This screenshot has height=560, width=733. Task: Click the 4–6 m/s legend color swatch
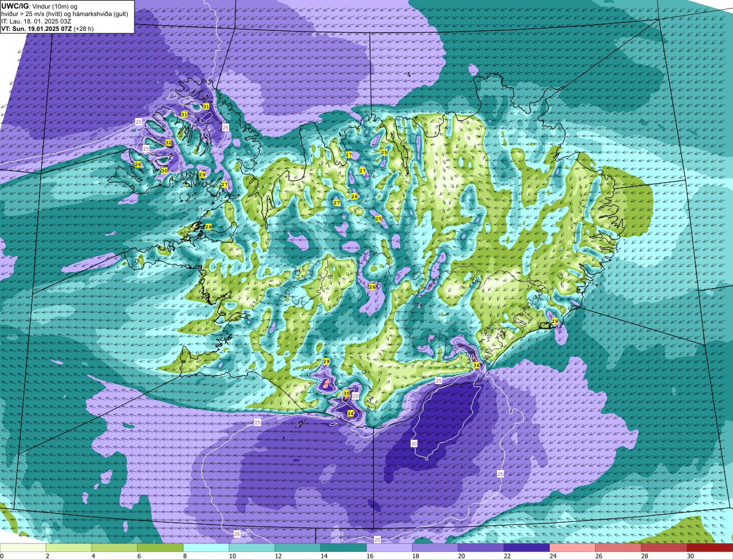pyautogui.click(x=115, y=548)
